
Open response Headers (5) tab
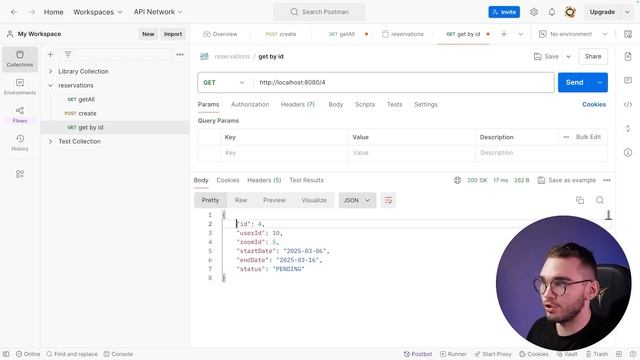click(x=264, y=180)
